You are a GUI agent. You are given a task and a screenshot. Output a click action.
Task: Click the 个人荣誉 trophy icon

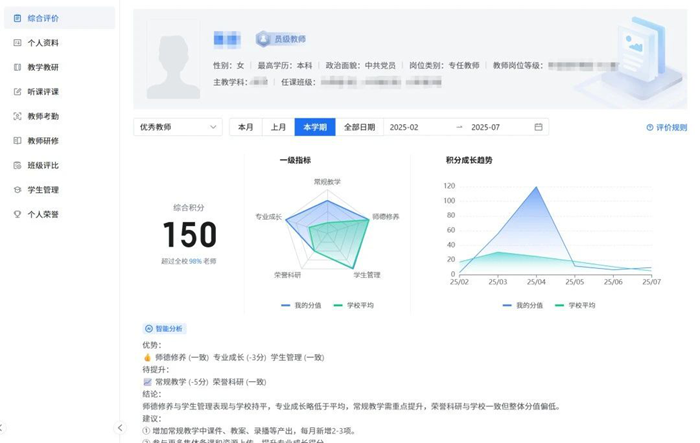point(17,214)
